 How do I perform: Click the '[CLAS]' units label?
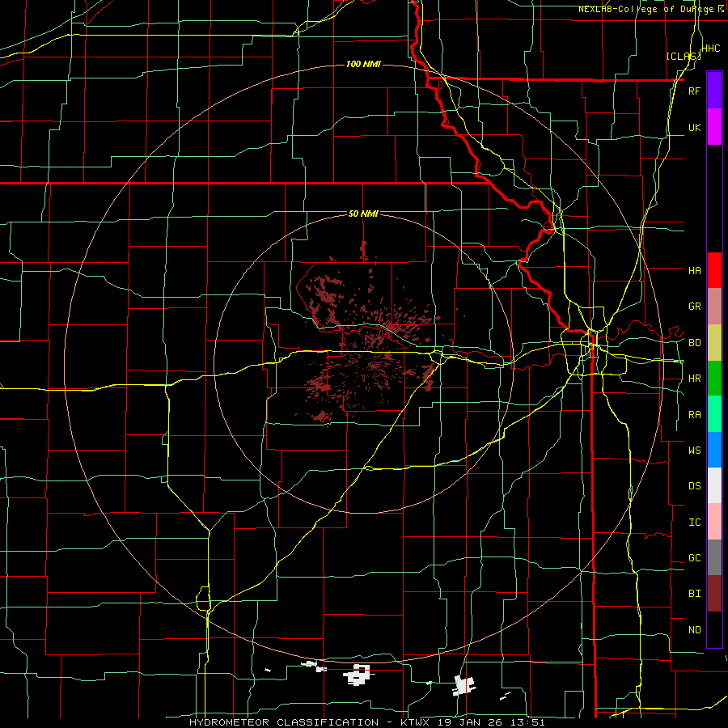(x=684, y=57)
